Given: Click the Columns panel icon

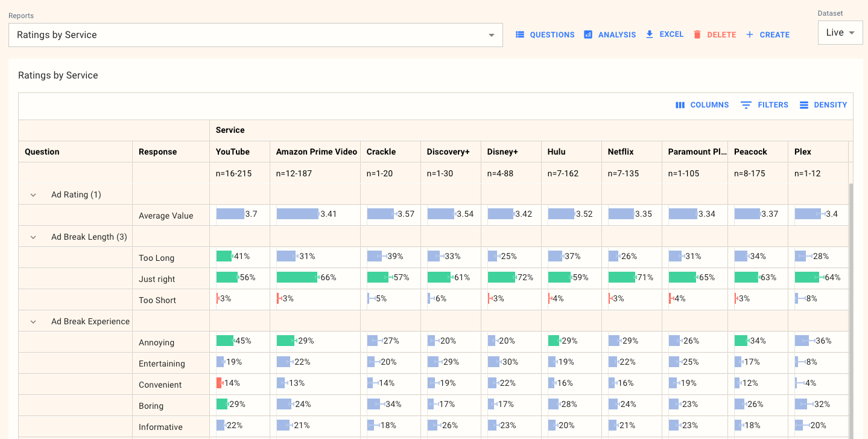Looking at the screenshot, I should pos(680,104).
